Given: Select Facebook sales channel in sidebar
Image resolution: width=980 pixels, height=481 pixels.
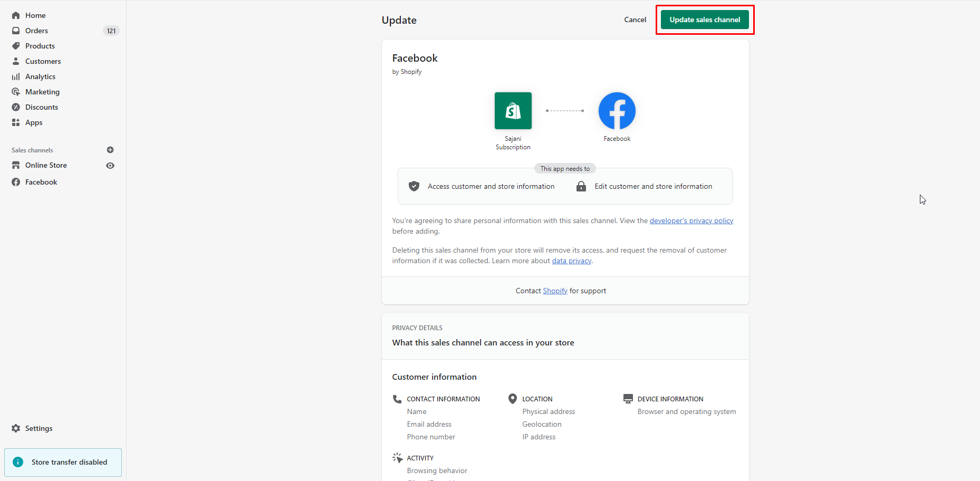Looking at the screenshot, I should (x=41, y=182).
